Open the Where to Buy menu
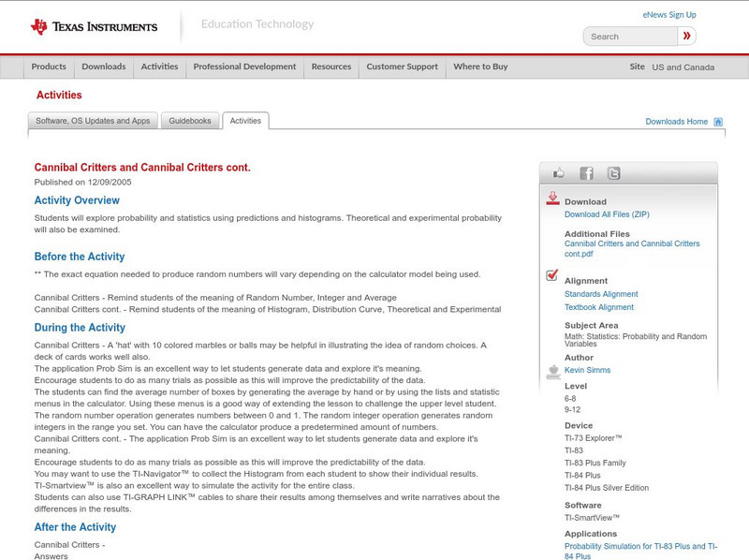Image resolution: width=749 pixels, height=560 pixels. (x=480, y=66)
